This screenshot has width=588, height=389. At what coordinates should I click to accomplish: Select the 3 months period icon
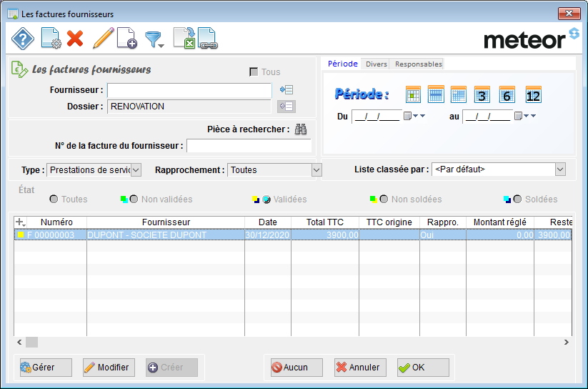[x=482, y=94]
